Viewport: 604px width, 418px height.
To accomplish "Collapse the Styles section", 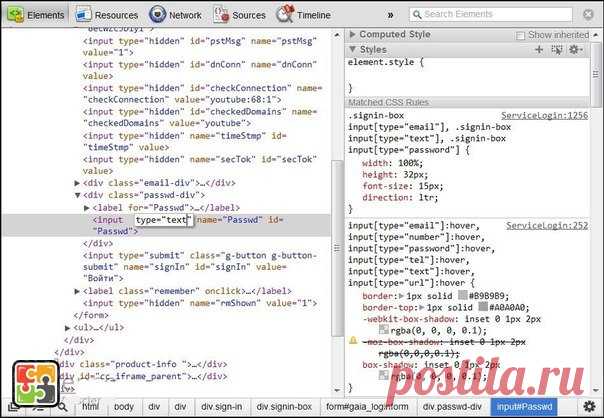I will click(x=352, y=49).
